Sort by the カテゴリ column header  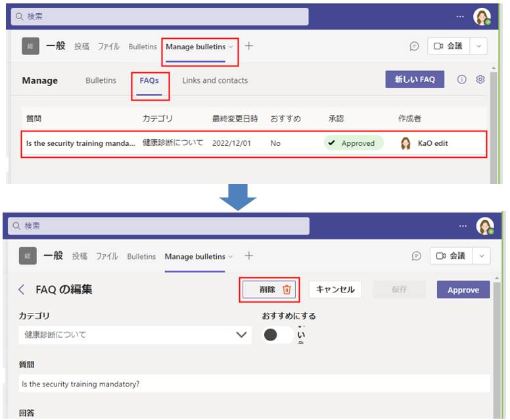click(x=158, y=118)
